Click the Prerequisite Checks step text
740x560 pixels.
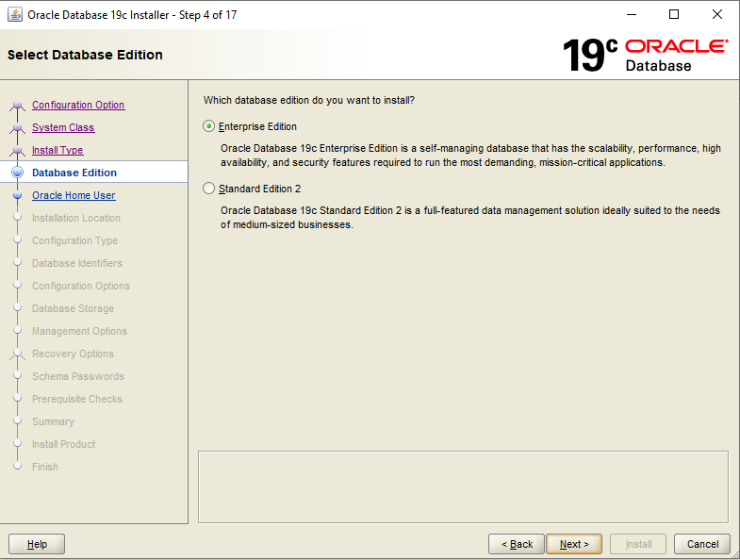77,399
